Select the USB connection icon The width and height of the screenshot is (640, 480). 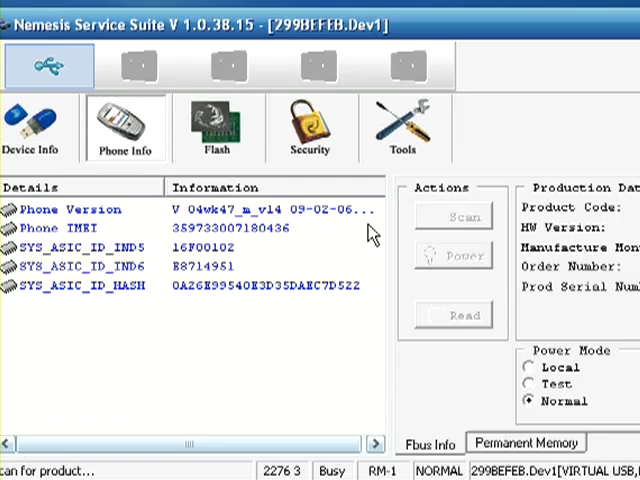(x=49, y=66)
